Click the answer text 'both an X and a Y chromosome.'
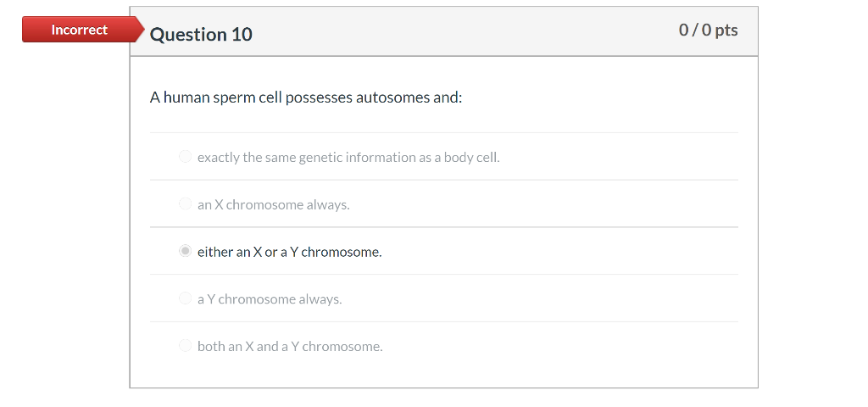The width and height of the screenshot is (868, 407). [x=290, y=347]
